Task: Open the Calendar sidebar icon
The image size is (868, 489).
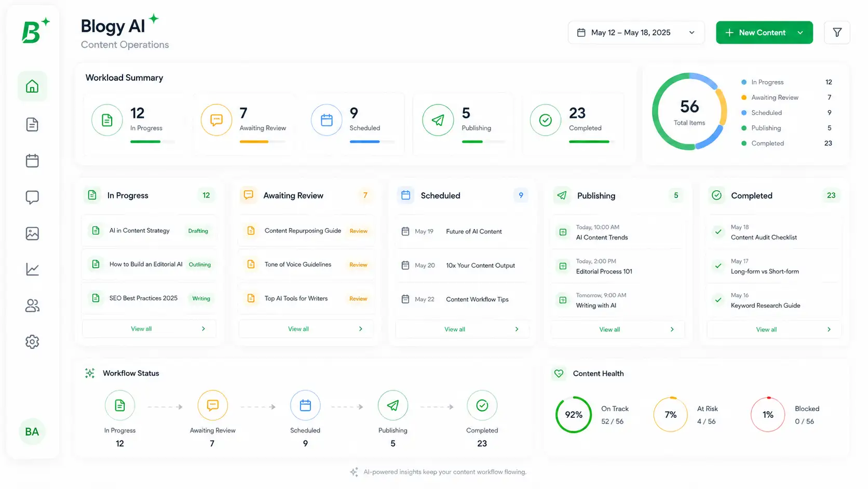Action: pos(32,161)
